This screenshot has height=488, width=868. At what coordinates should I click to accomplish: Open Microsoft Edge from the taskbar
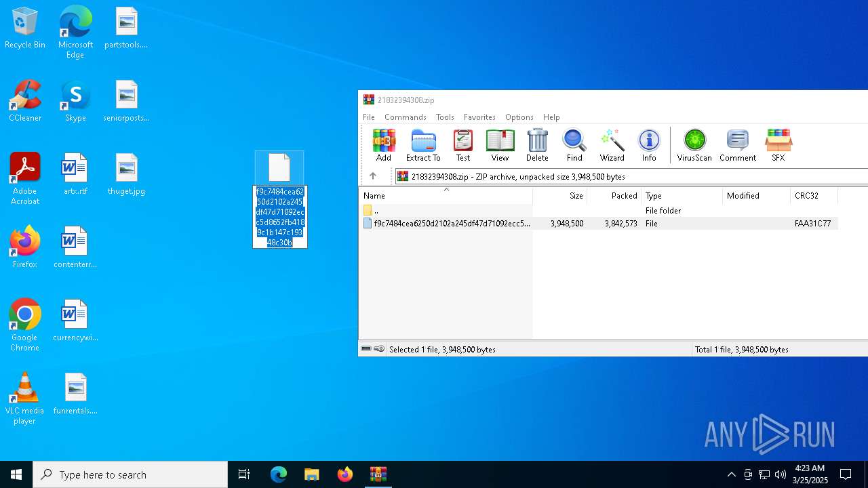[279, 474]
